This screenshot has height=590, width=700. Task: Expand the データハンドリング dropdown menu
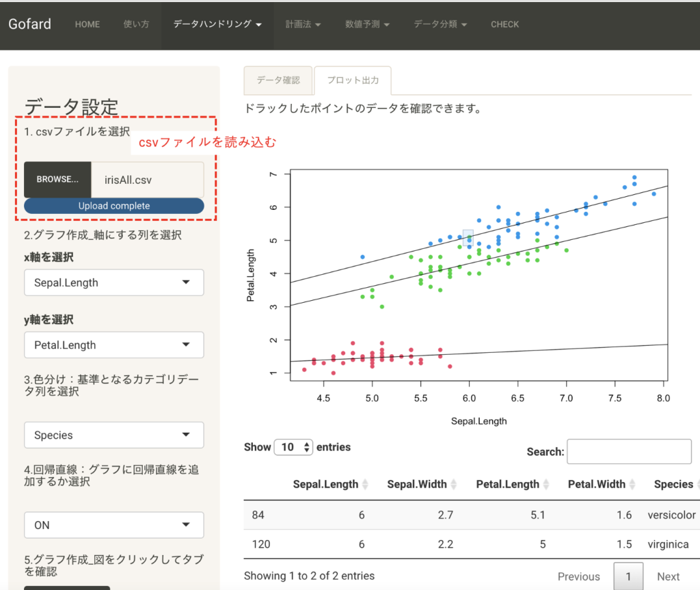(217, 25)
